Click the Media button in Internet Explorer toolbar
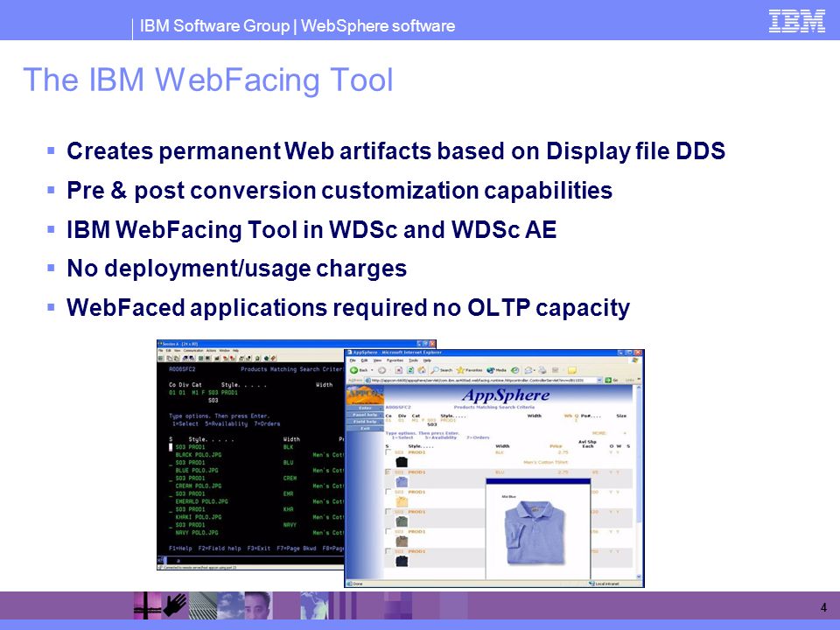 coord(497,370)
